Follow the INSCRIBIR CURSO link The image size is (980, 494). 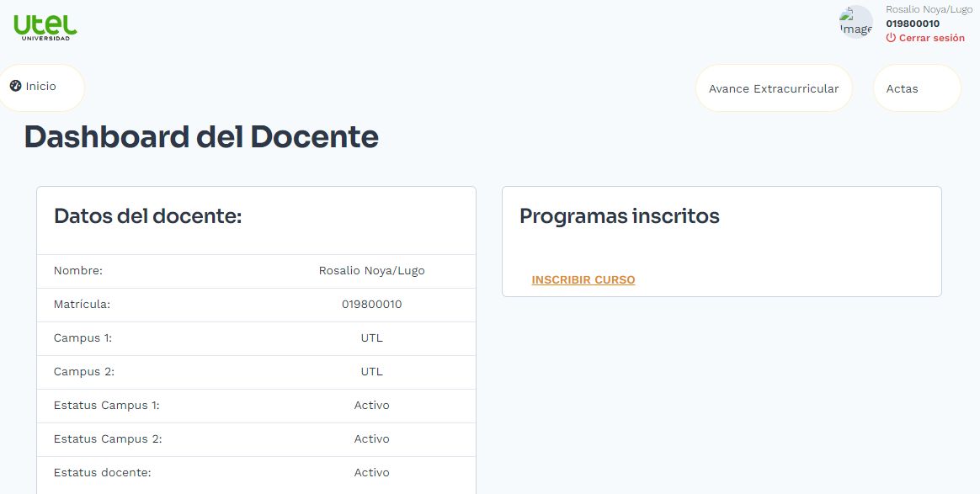[583, 279]
